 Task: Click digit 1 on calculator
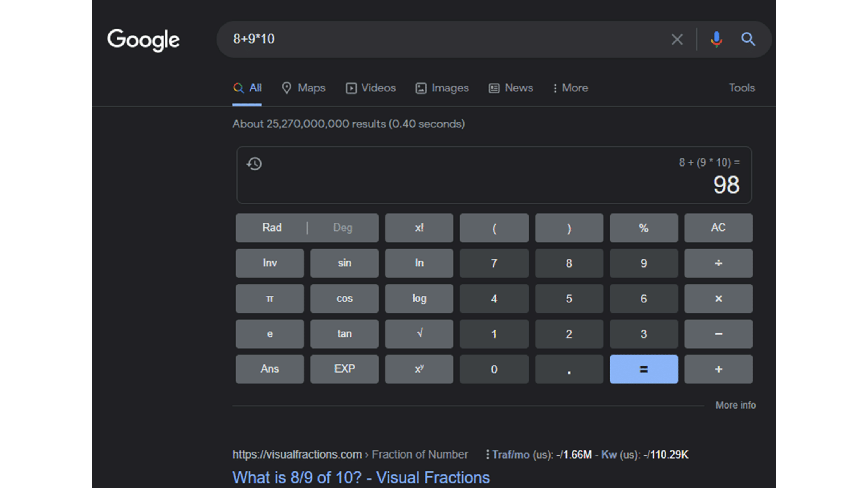pos(494,334)
